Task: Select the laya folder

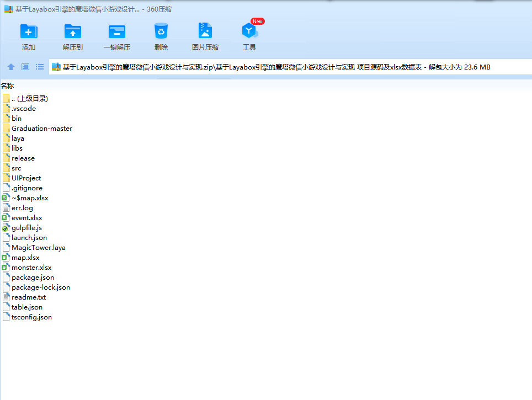Action: (13, 138)
